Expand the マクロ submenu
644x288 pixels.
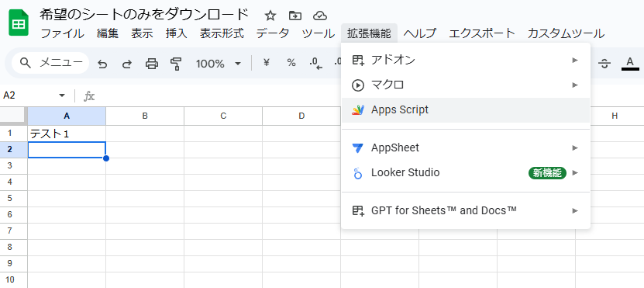[x=466, y=85]
